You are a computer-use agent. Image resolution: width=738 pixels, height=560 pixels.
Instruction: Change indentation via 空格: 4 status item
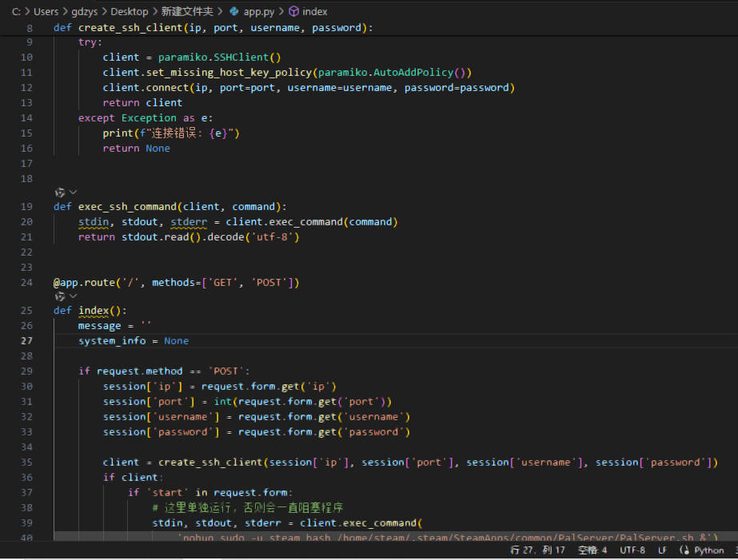coord(592,550)
